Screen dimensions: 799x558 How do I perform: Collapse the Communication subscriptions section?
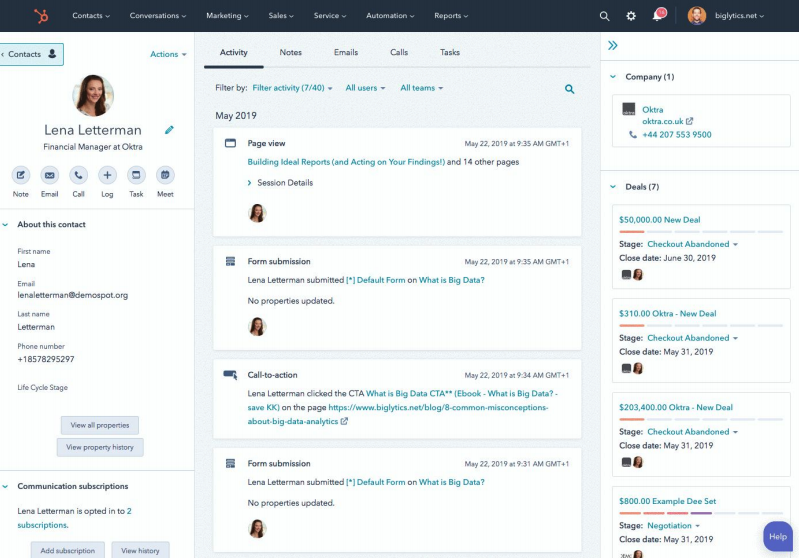pyautogui.click(x=5, y=487)
